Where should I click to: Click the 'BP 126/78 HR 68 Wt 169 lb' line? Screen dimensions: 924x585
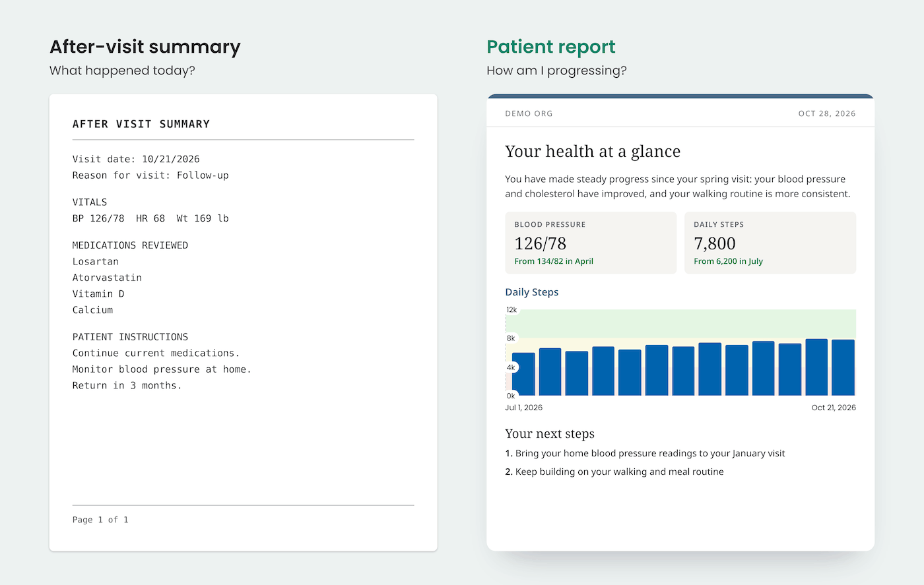(150, 218)
